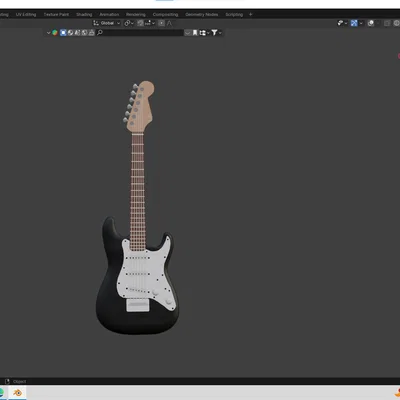Open the Texture Paint workspace tab

(56, 14)
